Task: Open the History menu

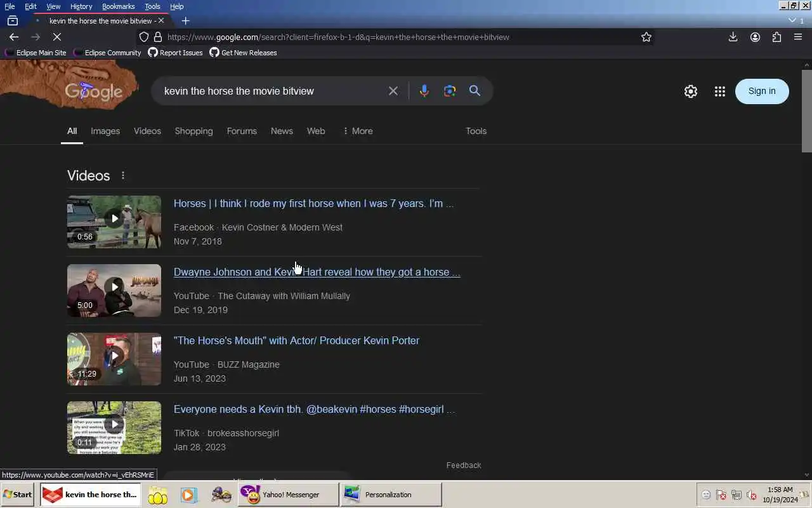Action: pos(81,6)
